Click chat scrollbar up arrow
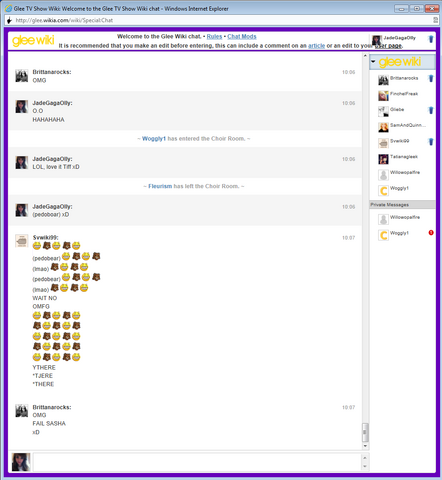The image size is (442, 480). point(365,56)
